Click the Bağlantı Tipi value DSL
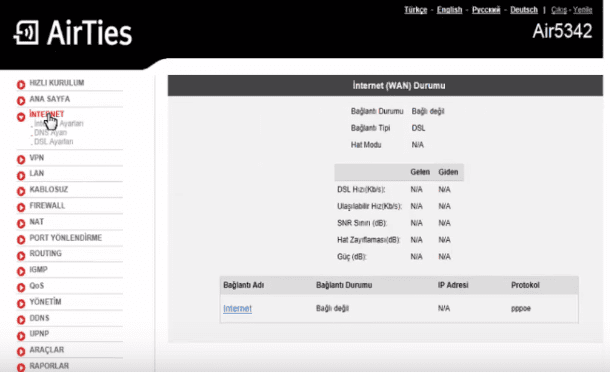The image size is (610, 372). tap(418, 128)
